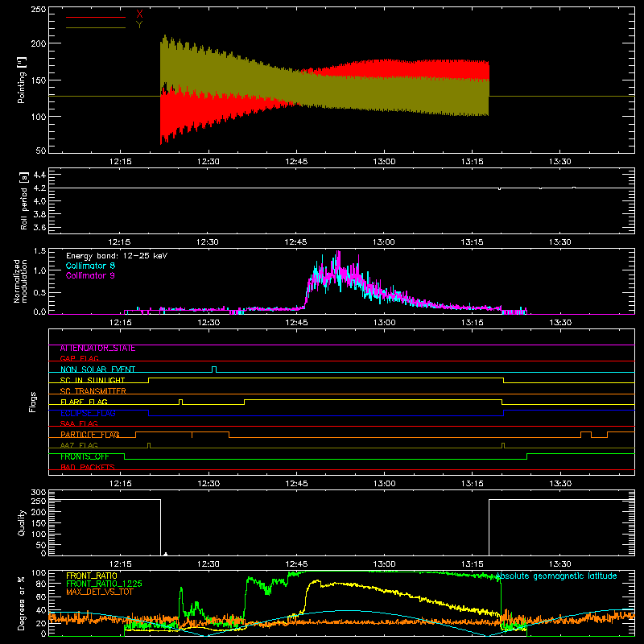The width and height of the screenshot is (644, 644).
Task: Select the PARTICLE_FLAG label
Action: pos(90,435)
